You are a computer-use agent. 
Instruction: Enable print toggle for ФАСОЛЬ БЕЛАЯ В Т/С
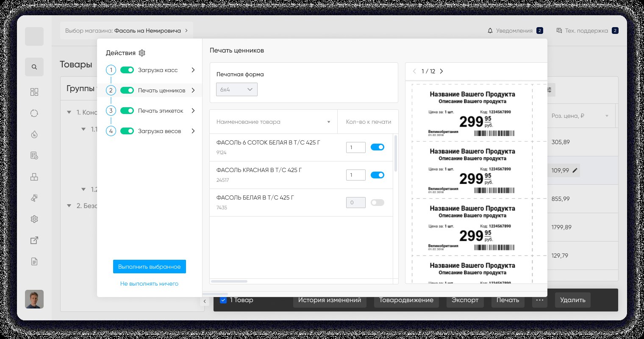pos(378,203)
